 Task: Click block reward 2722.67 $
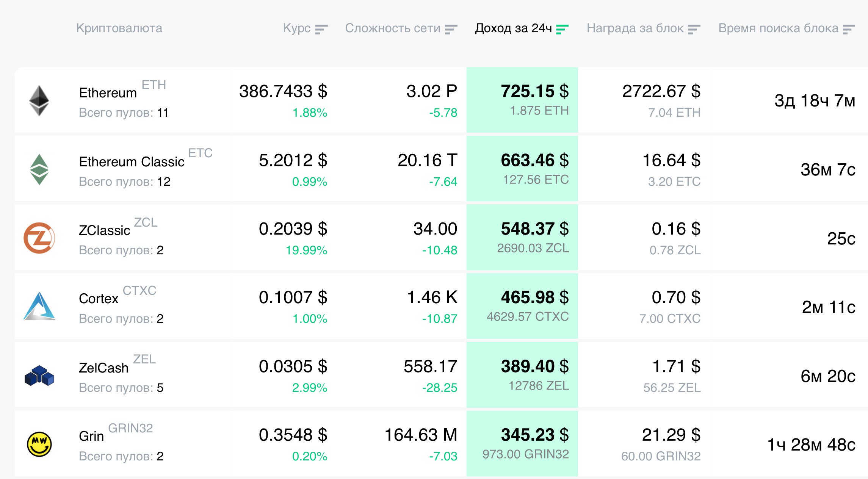(x=661, y=91)
